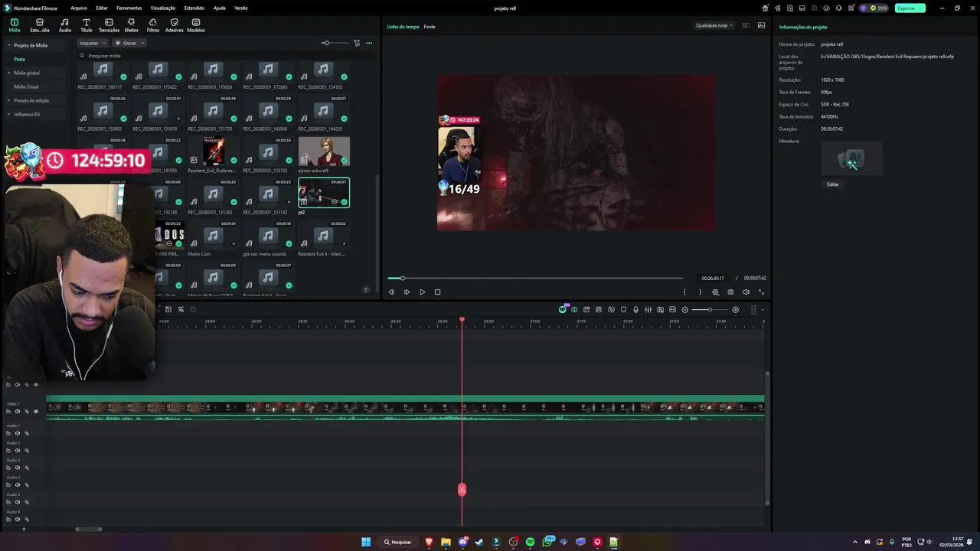Collapse the Projeto de Mídia tree
The height and width of the screenshot is (551, 980).
tap(9, 45)
